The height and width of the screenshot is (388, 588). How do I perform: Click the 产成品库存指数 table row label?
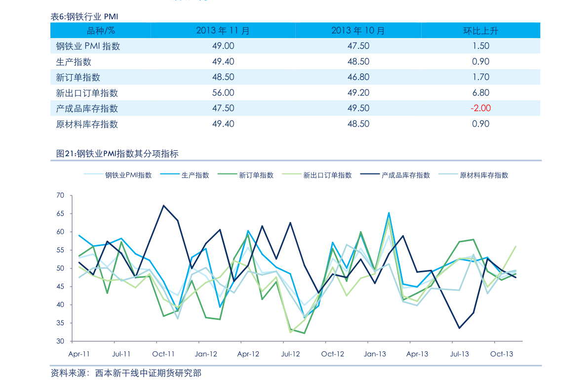click(x=87, y=108)
